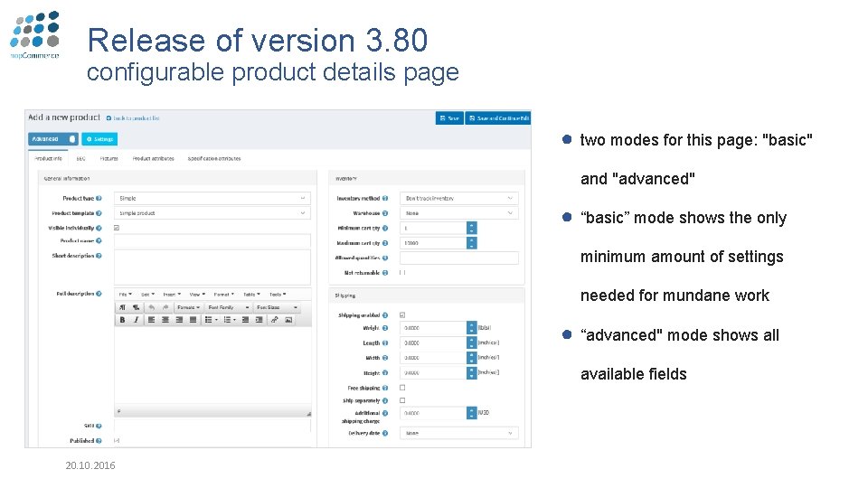The image size is (868, 488).
Task: Toggle the Shipping enabled checkbox
Action: pos(402,314)
